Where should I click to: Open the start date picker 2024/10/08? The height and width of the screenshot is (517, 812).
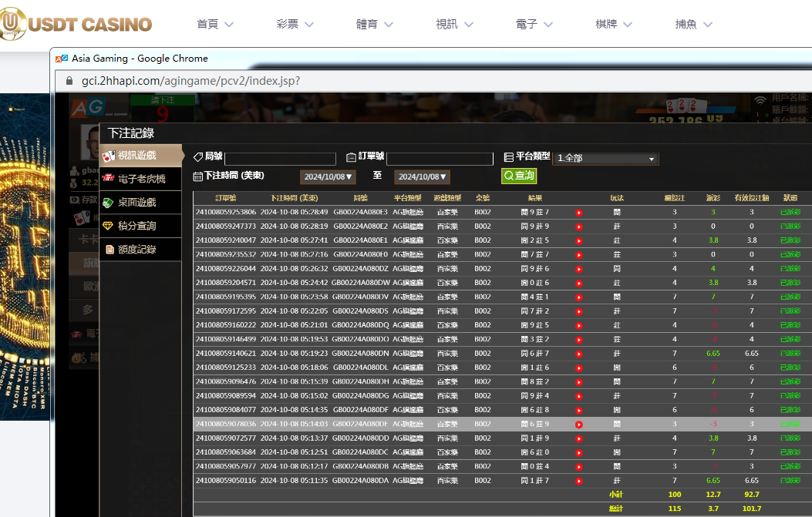(329, 177)
